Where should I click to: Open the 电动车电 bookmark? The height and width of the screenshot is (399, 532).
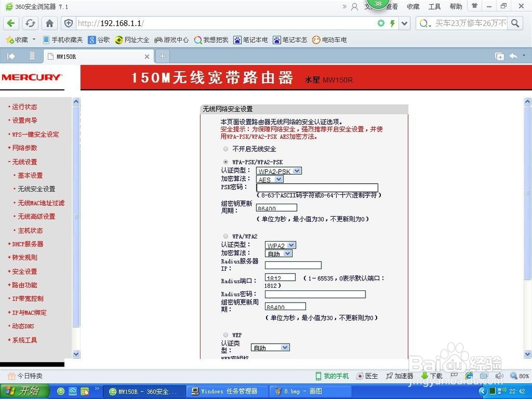329,40
